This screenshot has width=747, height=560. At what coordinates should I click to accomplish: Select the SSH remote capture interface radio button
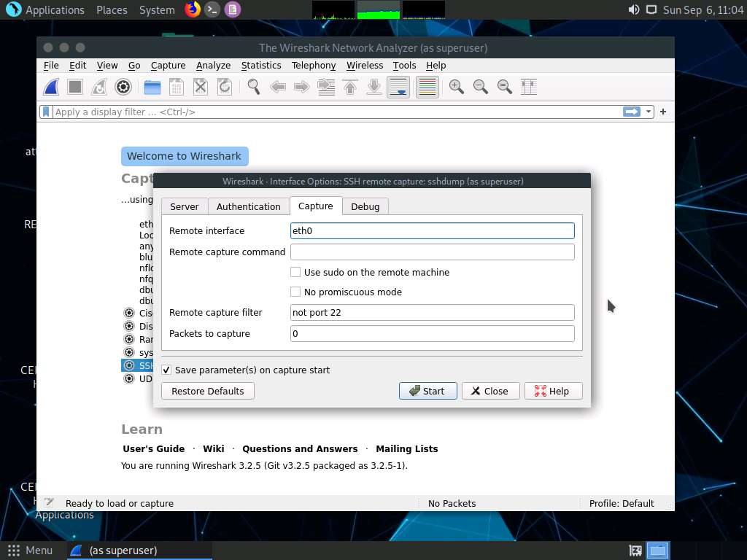[128, 365]
